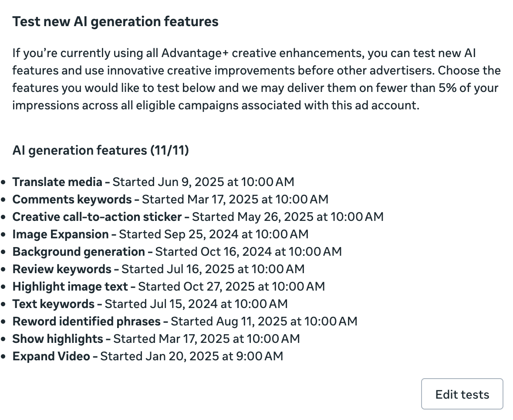Click the bullet point beside Translate media

click(x=4, y=183)
